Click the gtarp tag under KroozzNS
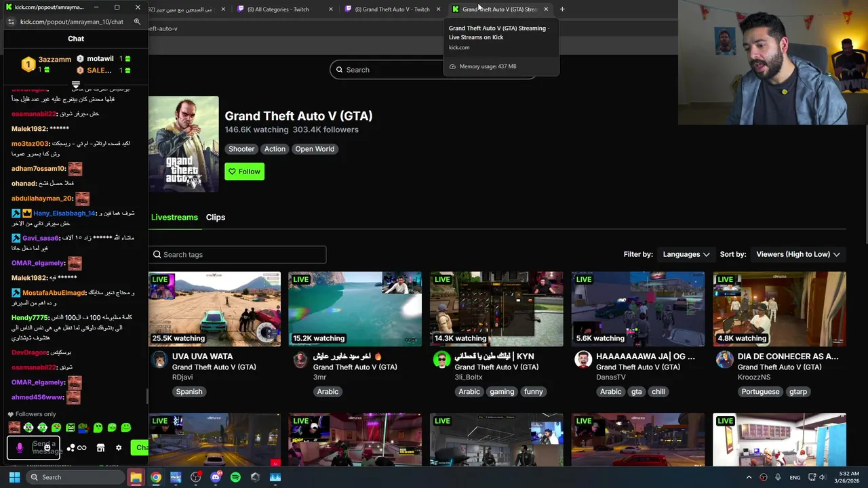Viewport: 868px width, 488px height. coord(798,392)
